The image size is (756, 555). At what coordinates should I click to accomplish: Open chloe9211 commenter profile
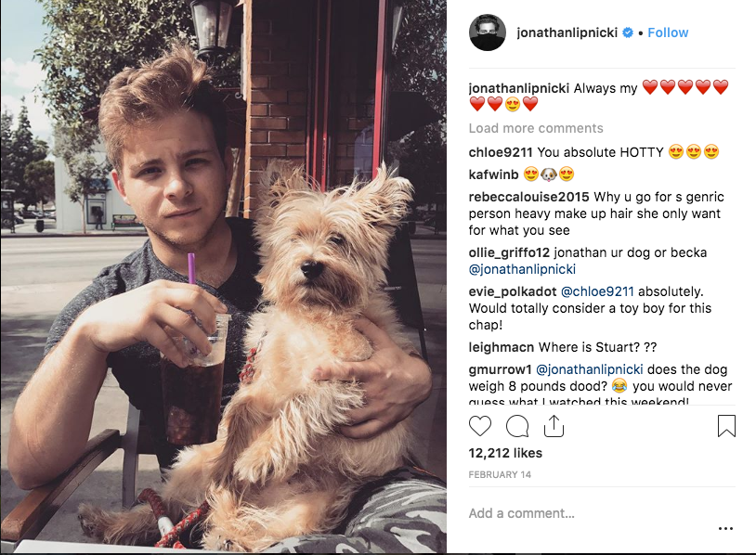(501, 152)
